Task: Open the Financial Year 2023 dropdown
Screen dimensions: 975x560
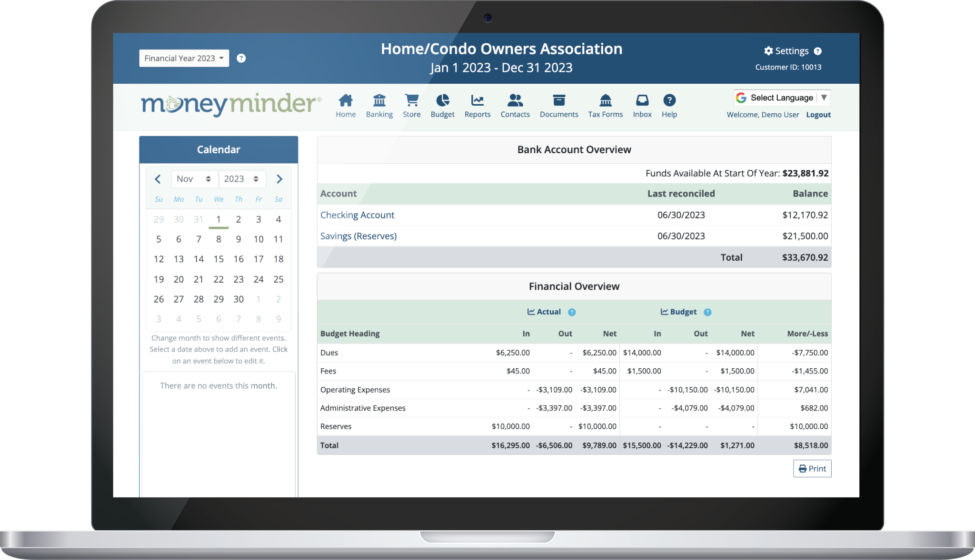Action: coord(184,58)
